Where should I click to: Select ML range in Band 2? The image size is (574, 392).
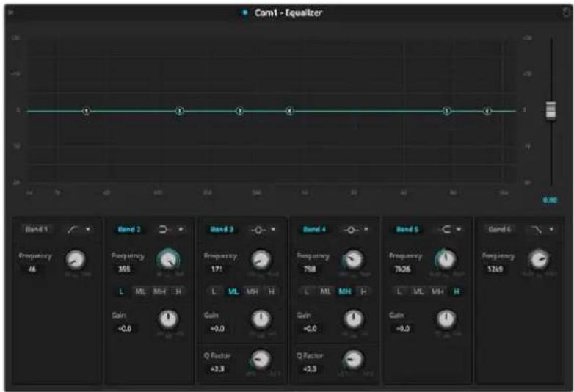click(x=141, y=291)
